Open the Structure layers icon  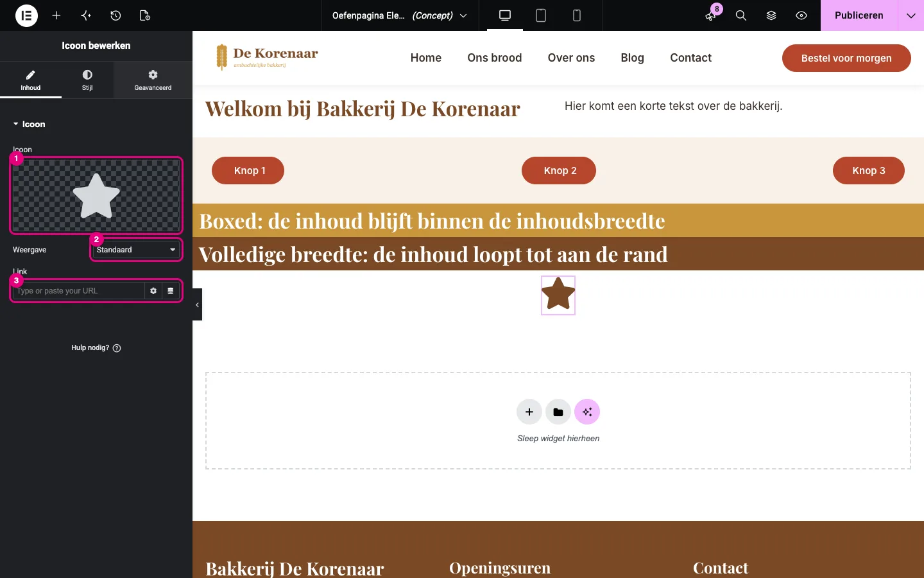pos(771,15)
